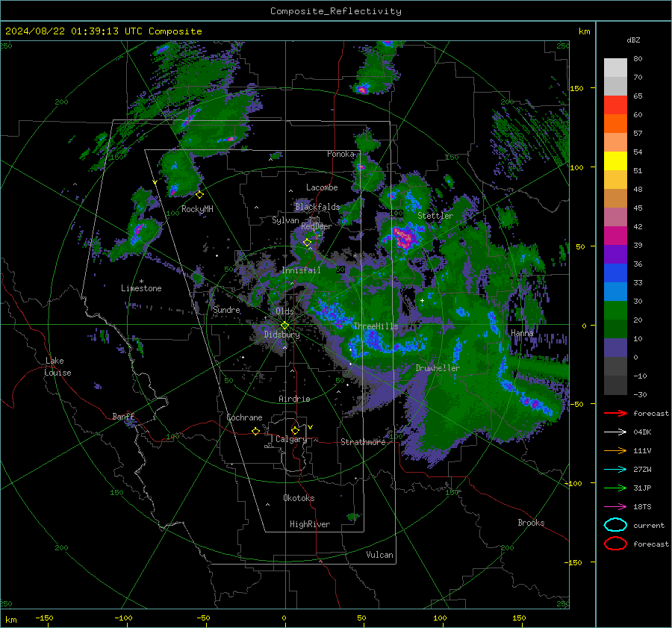Click the magenta 18TS arrow legend icon

[615, 507]
